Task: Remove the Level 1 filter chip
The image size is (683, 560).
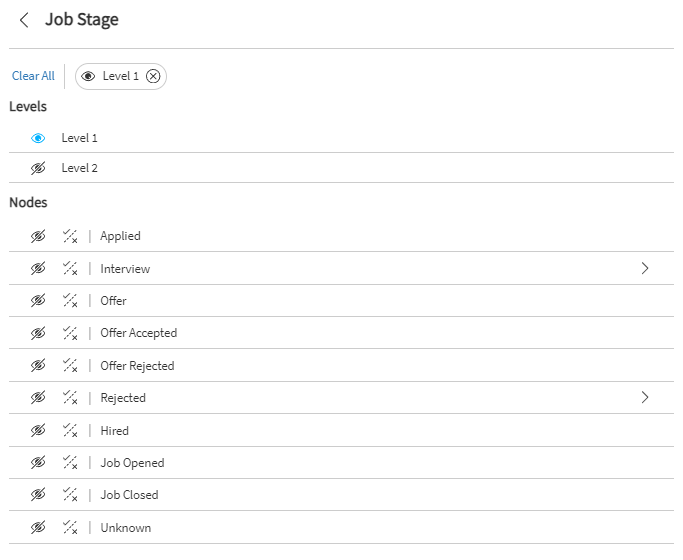Action: click(153, 76)
